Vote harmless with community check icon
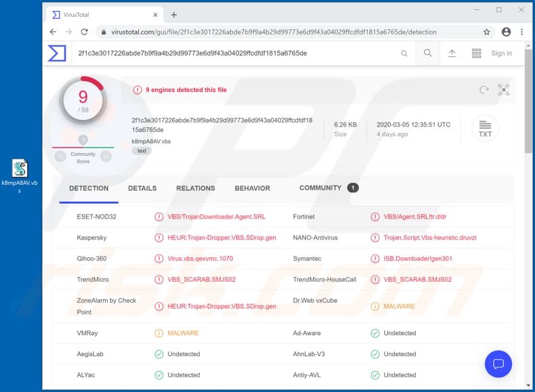 pyautogui.click(x=106, y=156)
